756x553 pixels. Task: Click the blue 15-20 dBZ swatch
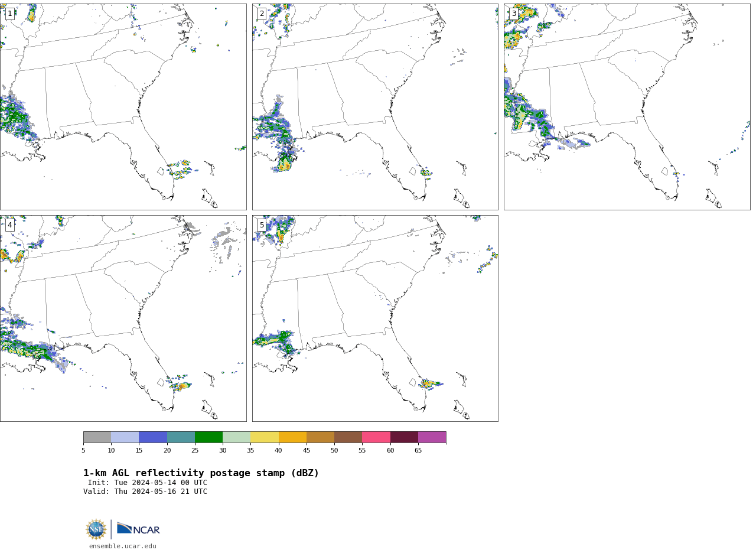(153, 437)
